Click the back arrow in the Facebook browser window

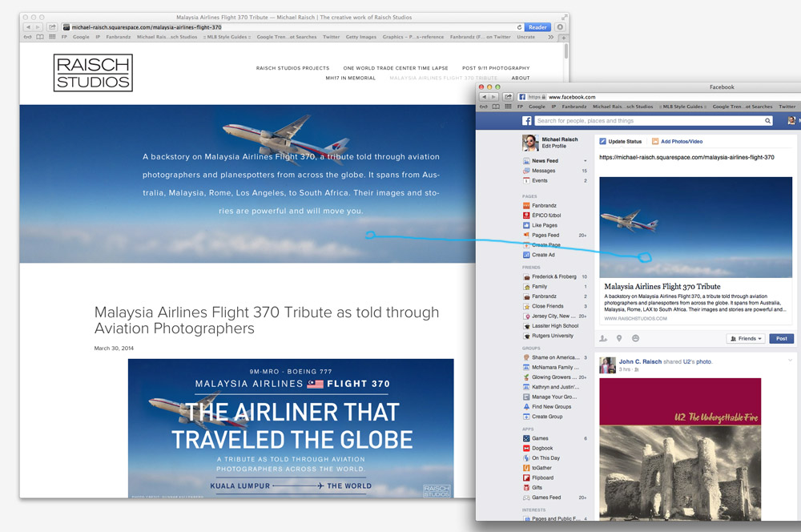485,97
